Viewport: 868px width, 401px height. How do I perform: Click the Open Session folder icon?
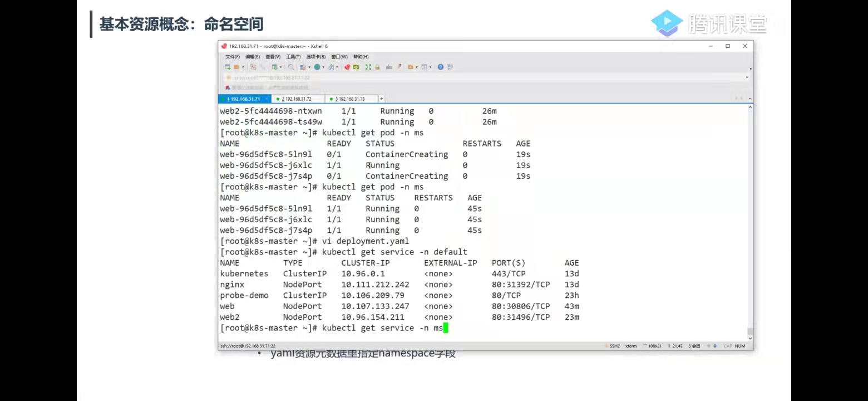click(236, 67)
